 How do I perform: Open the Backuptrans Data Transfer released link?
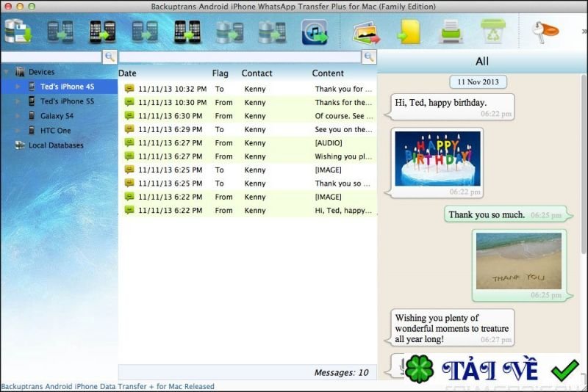107,386
